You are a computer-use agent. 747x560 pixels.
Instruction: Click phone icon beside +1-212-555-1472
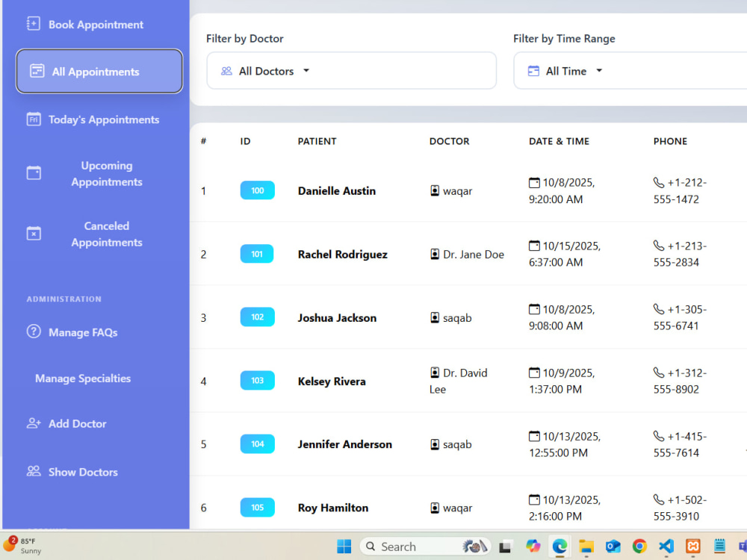(658, 182)
